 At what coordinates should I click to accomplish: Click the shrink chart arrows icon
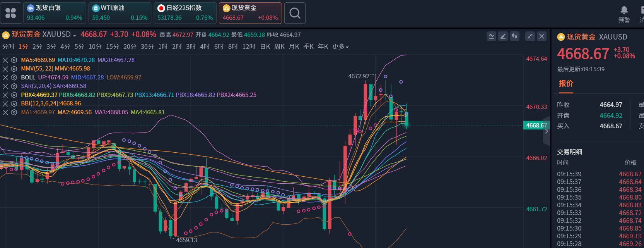point(530,36)
